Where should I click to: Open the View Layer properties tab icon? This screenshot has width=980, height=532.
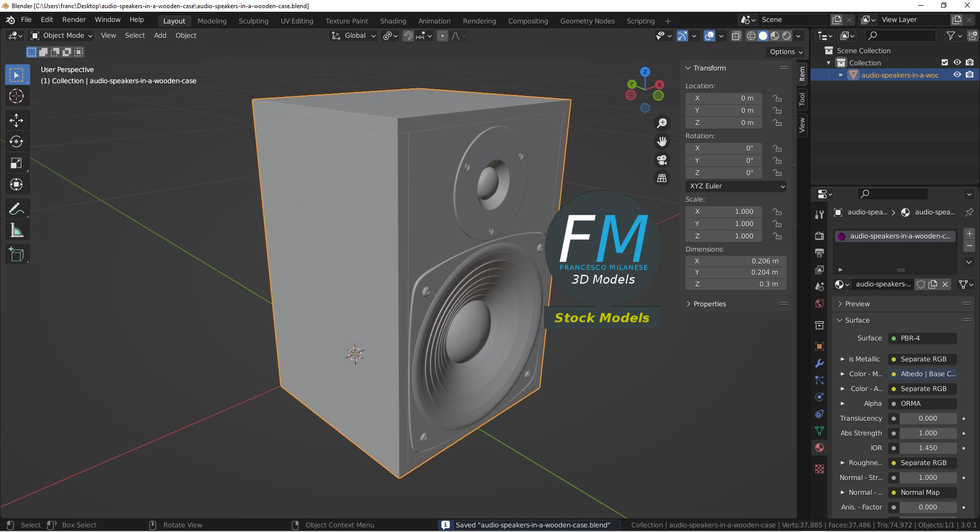pyautogui.click(x=819, y=269)
